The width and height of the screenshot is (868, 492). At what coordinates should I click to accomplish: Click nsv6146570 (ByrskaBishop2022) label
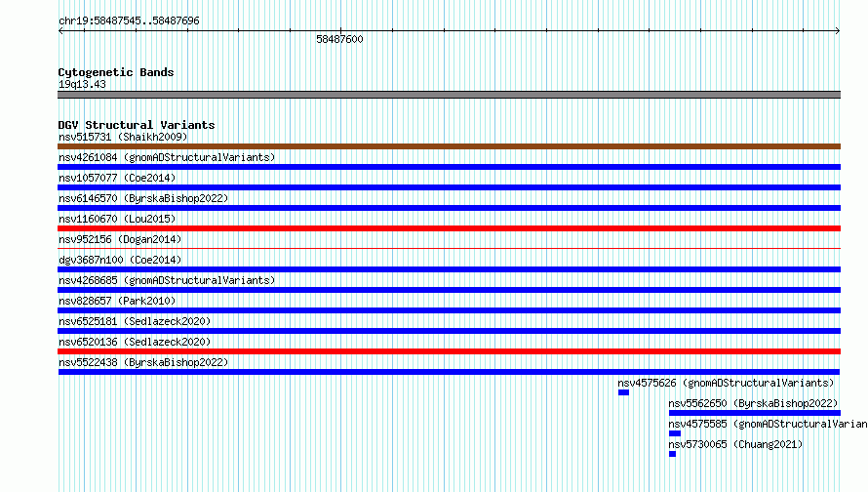coord(143,198)
